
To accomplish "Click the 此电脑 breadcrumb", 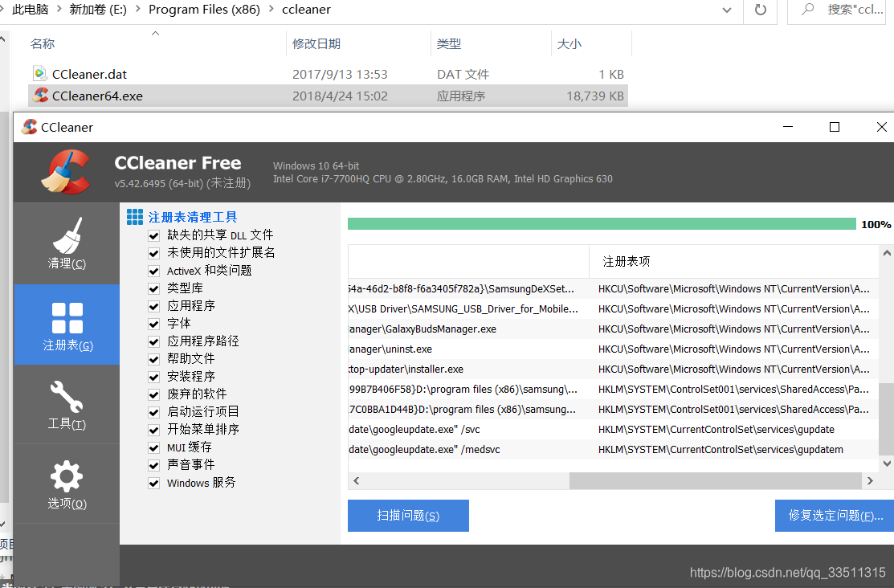I will (31, 9).
